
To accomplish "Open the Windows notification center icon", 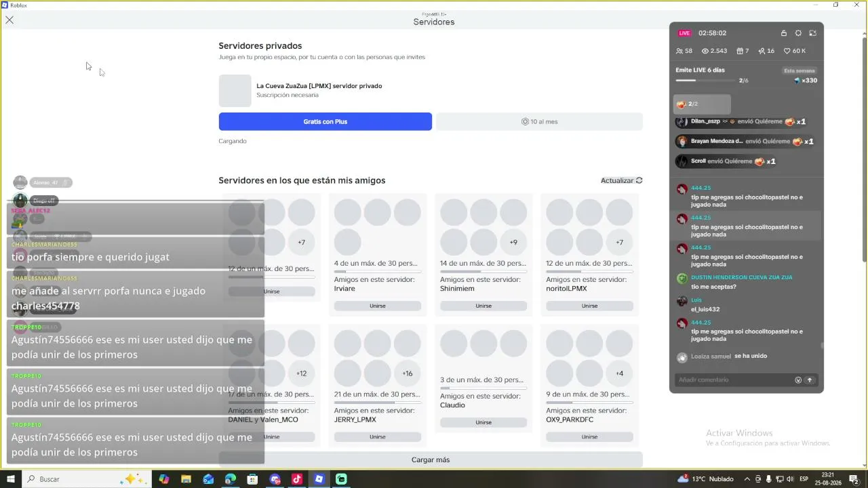I will (x=854, y=479).
